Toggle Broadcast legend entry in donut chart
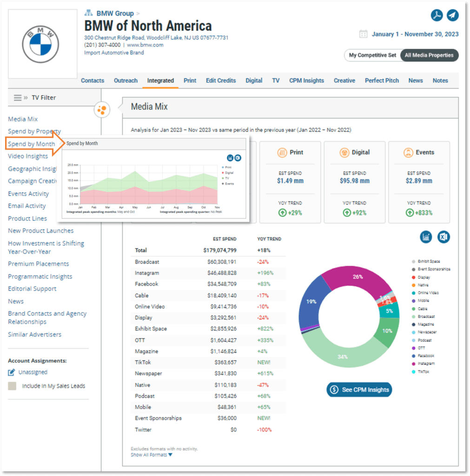This screenshot has height=476, width=470. (x=424, y=317)
